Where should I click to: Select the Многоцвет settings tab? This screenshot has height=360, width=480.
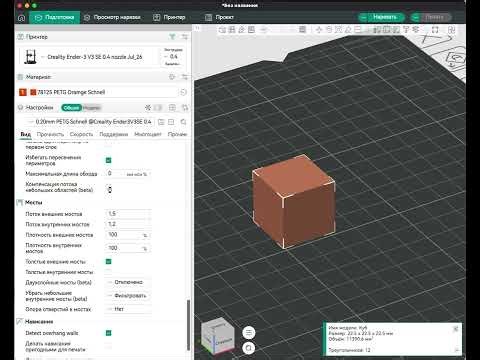[x=148, y=134]
